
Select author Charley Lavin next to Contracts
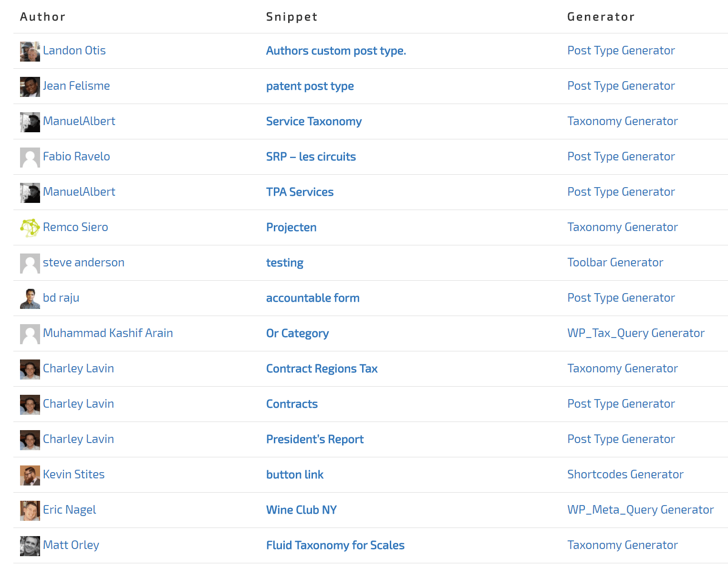pos(78,404)
